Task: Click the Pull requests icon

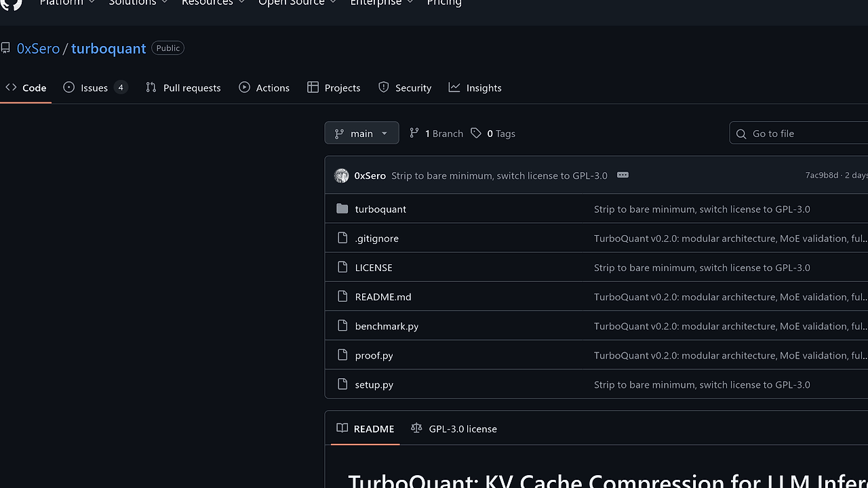Action: pyautogui.click(x=151, y=87)
